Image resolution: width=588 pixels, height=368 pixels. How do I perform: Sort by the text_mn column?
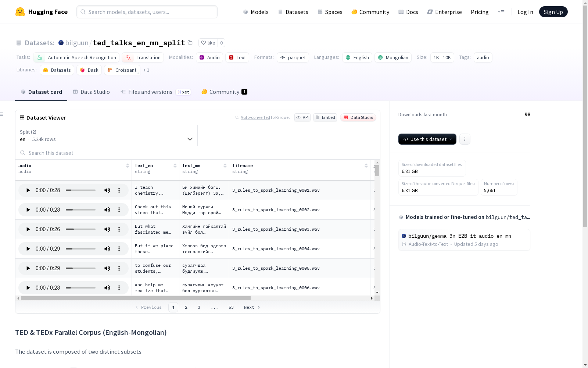[x=225, y=166]
